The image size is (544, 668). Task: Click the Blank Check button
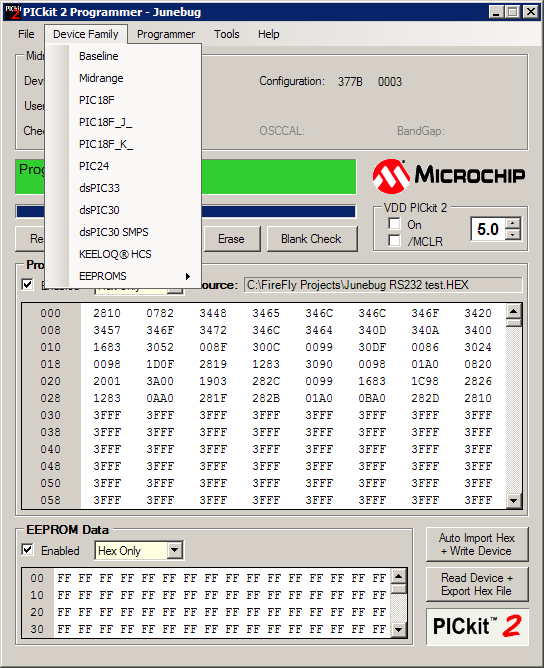point(311,239)
